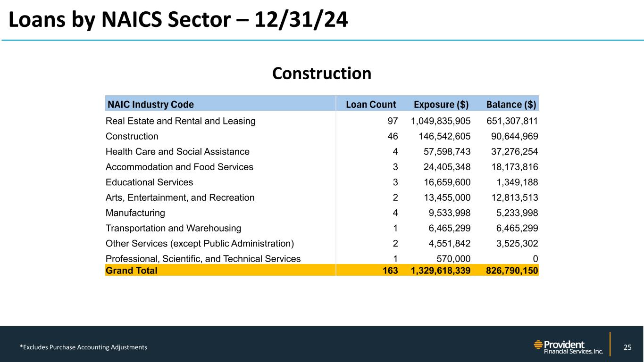The height and width of the screenshot is (362, 644).
Task: Select the grand total exposure value 1,329,618,339
Action: (438, 271)
